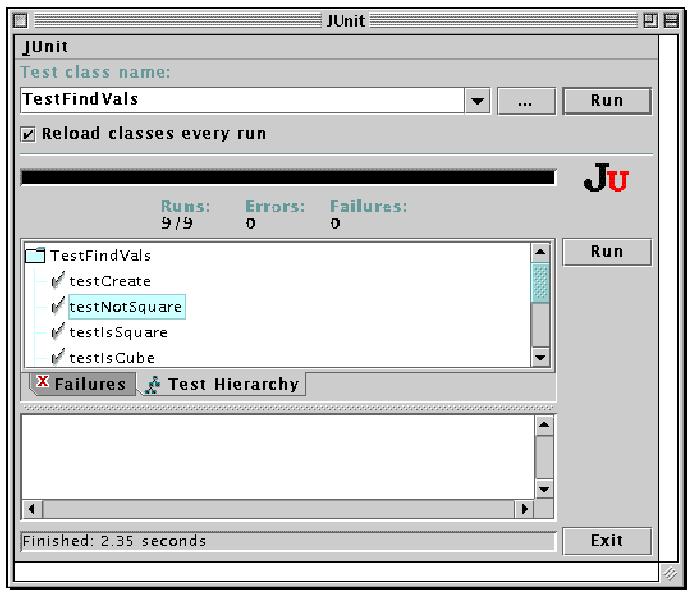692x595 pixels.
Task: Click the black test progress bar
Action: (x=288, y=177)
